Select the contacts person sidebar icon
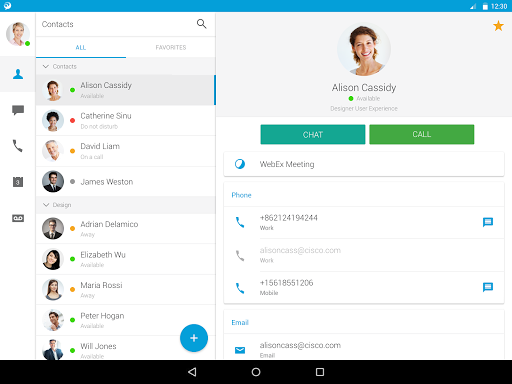Image resolution: width=512 pixels, height=384 pixels. [x=18, y=74]
